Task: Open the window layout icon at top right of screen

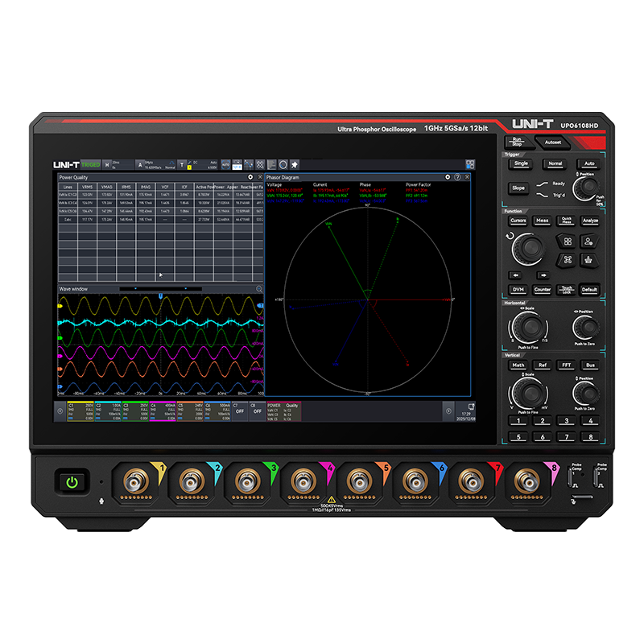Action: click(x=470, y=165)
